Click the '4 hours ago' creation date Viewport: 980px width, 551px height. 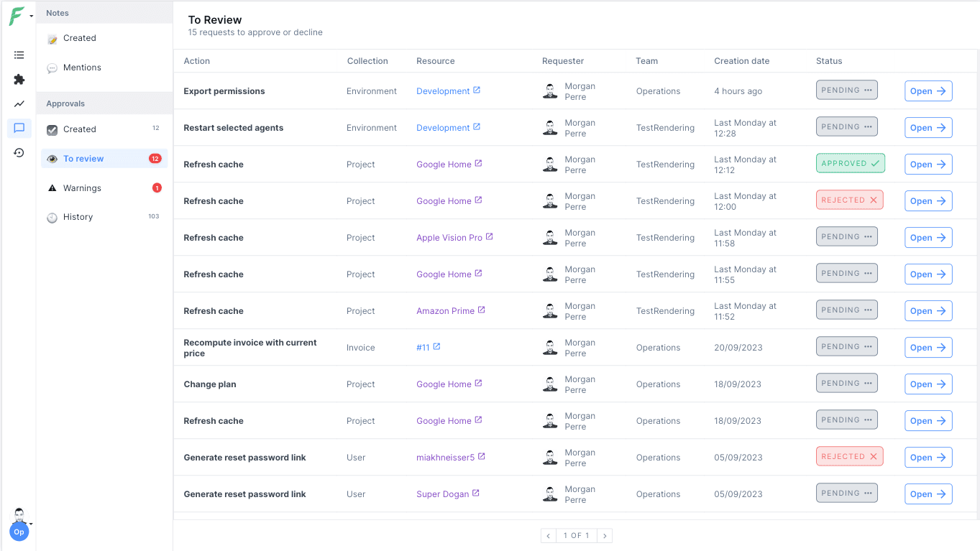[738, 91]
